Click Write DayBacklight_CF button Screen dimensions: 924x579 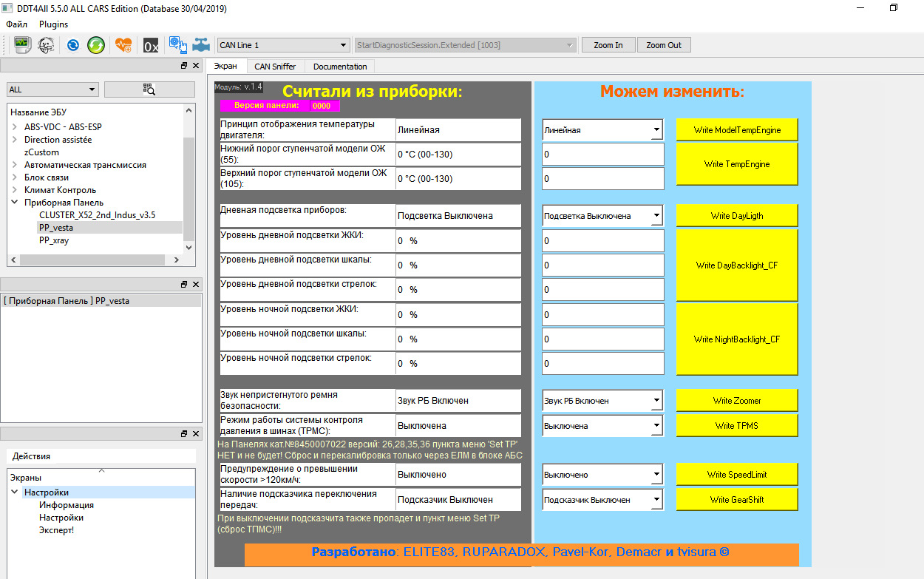pos(737,265)
